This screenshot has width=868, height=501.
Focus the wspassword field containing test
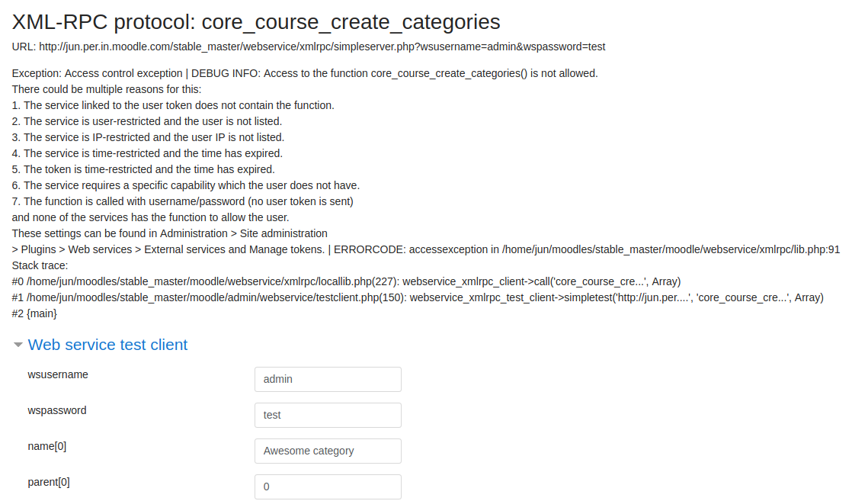pyautogui.click(x=328, y=415)
